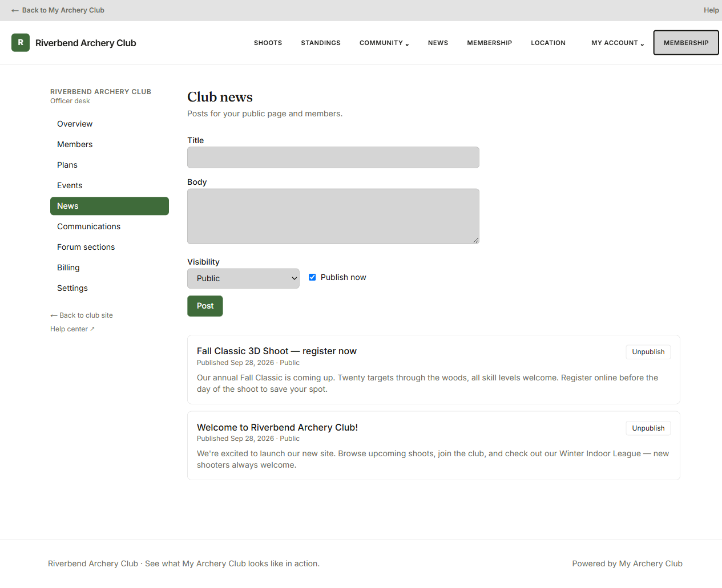The width and height of the screenshot is (722, 588).
Task: Click the Club news heading
Action: [x=220, y=97]
